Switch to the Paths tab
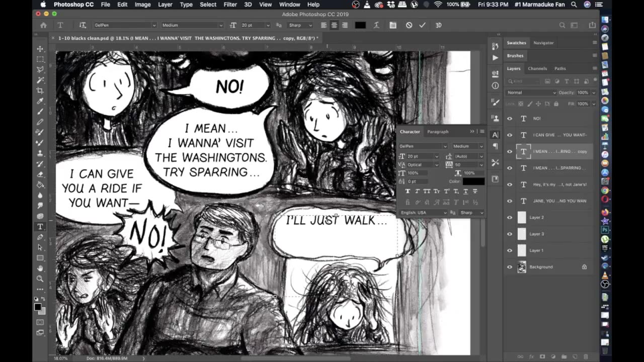The height and width of the screenshot is (362, 644). (560, 68)
